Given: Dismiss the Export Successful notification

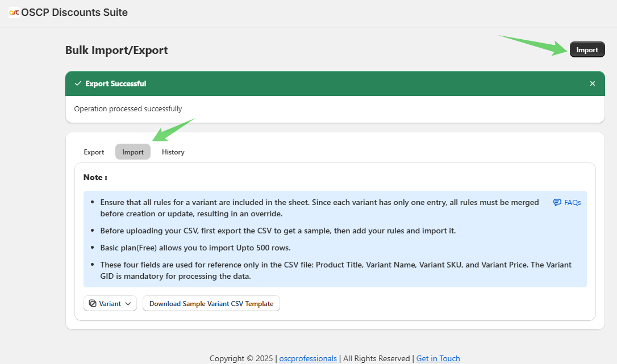Looking at the screenshot, I should 592,83.
